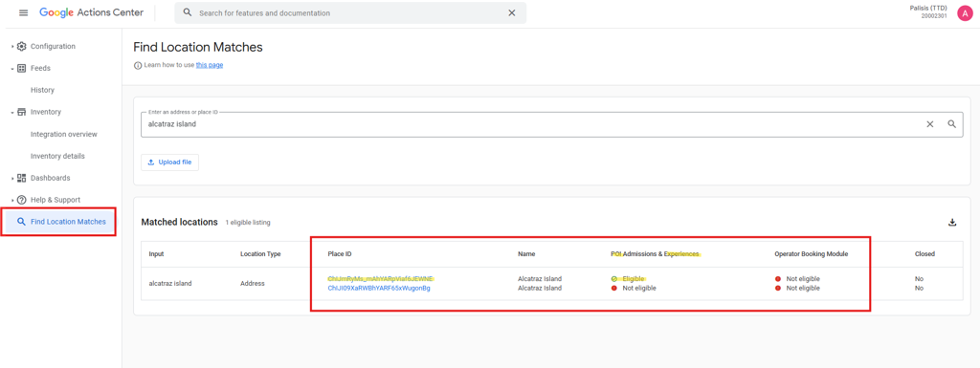980x368 pixels.
Task: Click the Name column header
Action: [x=527, y=254]
